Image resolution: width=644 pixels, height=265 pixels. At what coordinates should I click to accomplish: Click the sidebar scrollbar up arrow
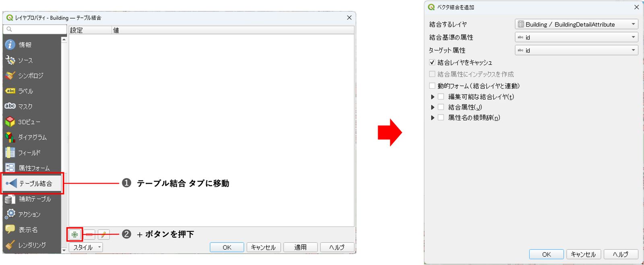64,39
